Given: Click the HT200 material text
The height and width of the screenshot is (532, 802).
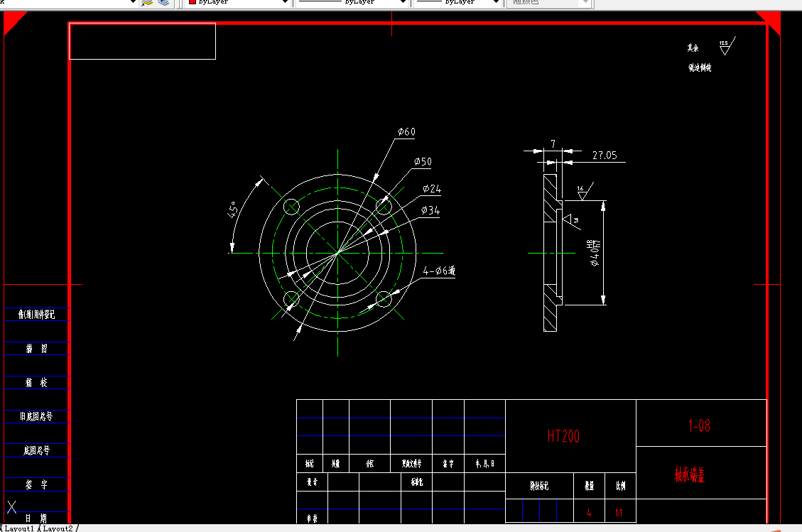Looking at the screenshot, I should [563, 436].
